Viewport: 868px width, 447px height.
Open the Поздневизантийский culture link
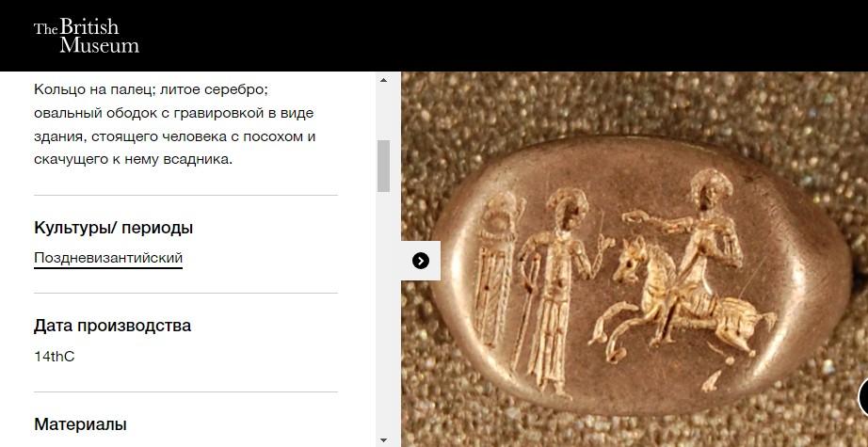click(108, 258)
